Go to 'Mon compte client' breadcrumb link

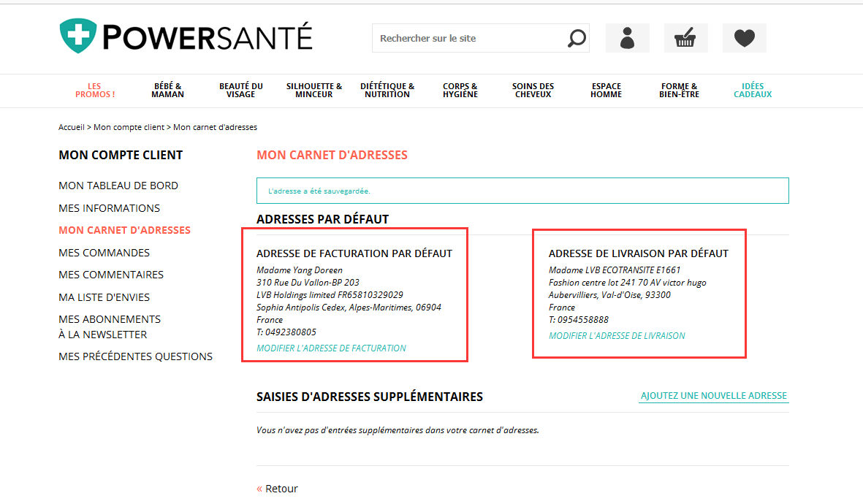coord(129,127)
